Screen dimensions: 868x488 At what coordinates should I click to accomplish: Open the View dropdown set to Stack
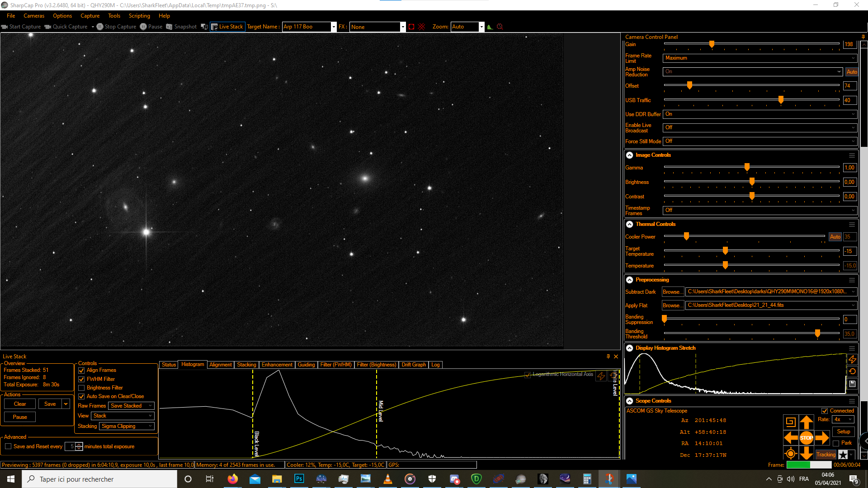point(123,416)
